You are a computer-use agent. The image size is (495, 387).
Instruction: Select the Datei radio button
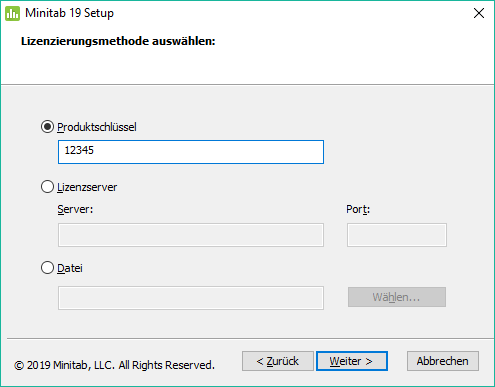[x=47, y=268]
